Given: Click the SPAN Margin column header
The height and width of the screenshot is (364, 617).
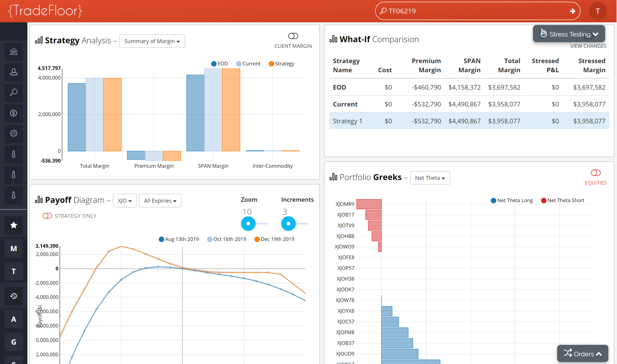Looking at the screenshot, I should 469,65.
